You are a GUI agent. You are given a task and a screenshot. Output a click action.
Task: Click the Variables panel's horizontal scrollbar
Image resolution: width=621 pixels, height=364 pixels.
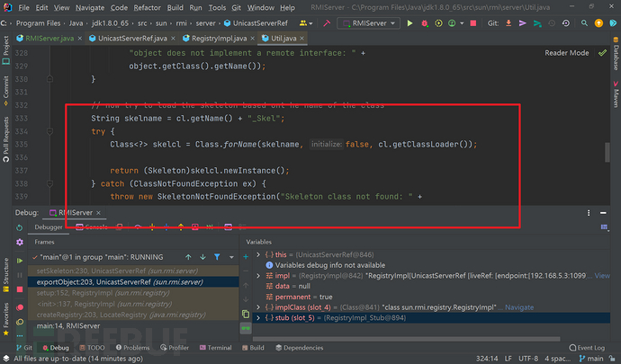[x=406, y=339]
